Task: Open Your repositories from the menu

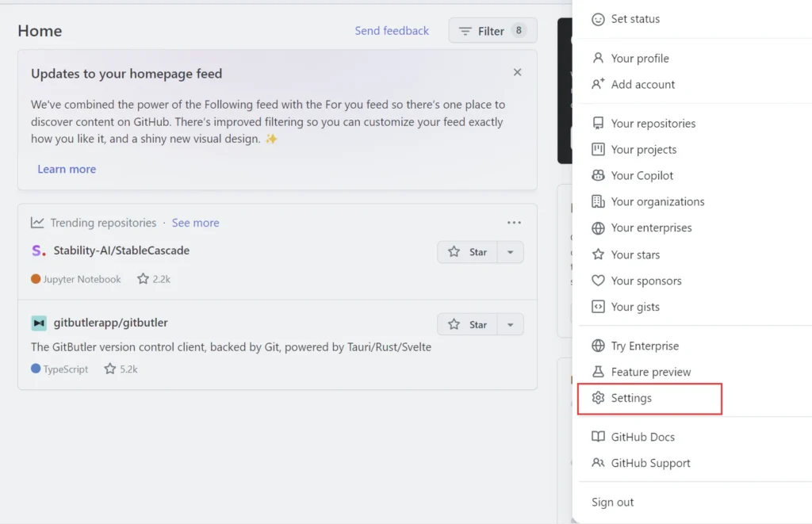Action: pyautogui.click(x=653, y=124)
